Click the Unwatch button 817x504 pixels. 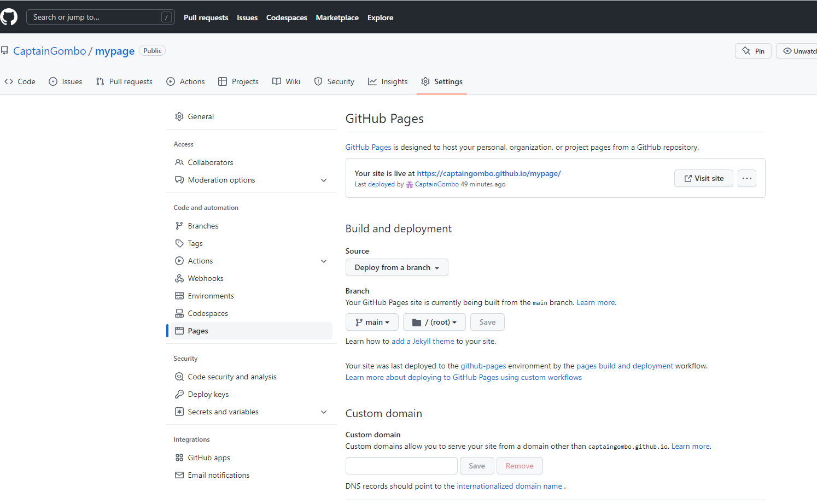(797, 51)
